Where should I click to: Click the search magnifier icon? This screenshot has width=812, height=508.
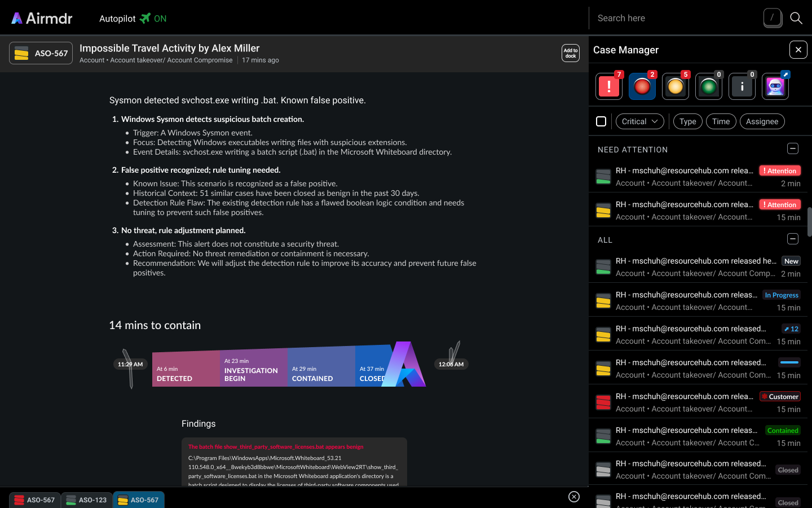796,18
